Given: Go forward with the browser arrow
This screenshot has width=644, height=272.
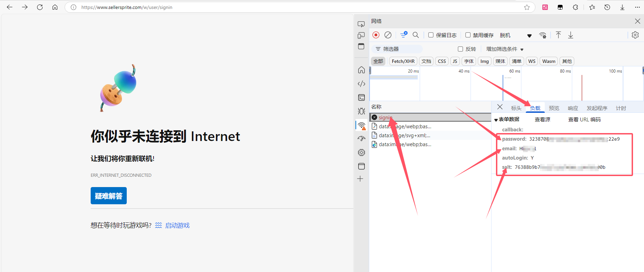Looking at the screenshot, I should [25, 7].
